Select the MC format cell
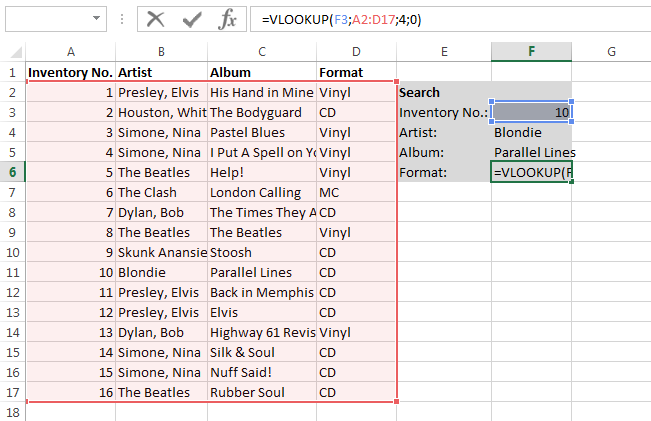Image resolution: width=651 pixels, height=421 pixels. 355,192
